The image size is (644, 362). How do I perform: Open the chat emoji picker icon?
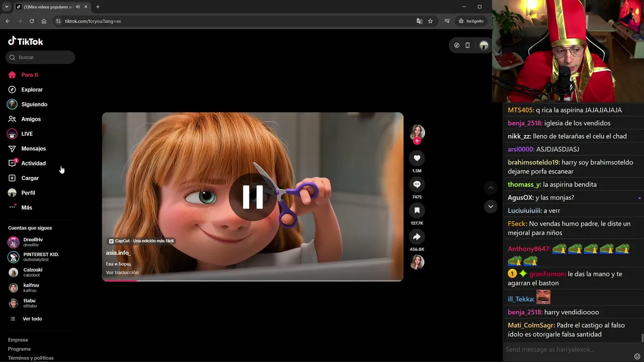637,356
